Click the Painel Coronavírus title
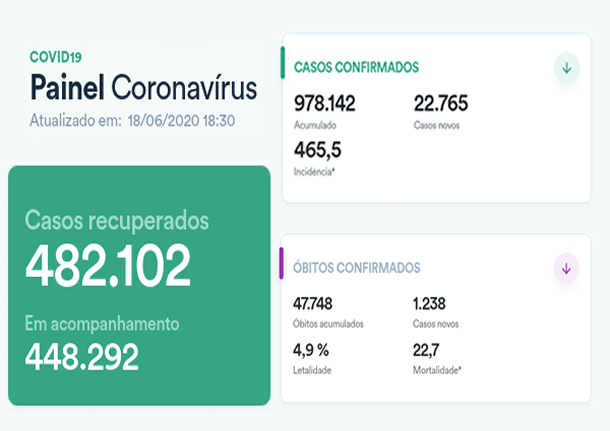Image resolution: width=610 pixels, height=431 pixels. (143, 87)
